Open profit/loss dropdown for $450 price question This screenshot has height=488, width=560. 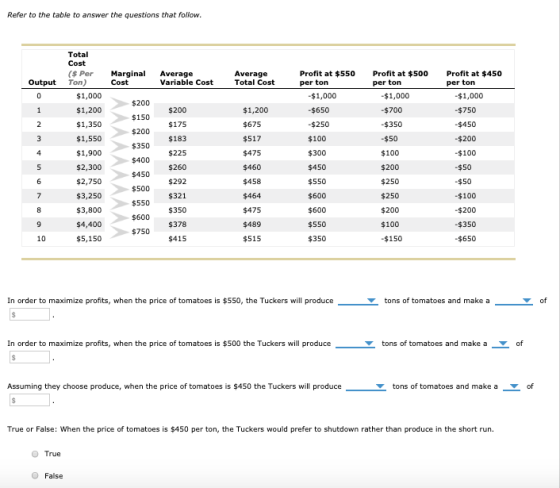[x=511, y=387]
